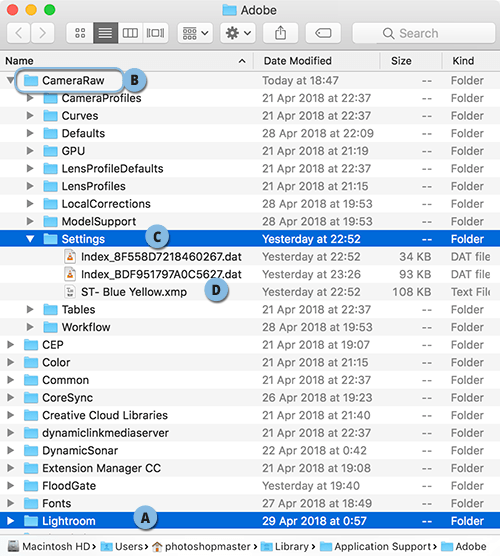Image resolution: width=500 pixels, height=556 pixels.
Task: Switch to icon view
Action: 80,33
